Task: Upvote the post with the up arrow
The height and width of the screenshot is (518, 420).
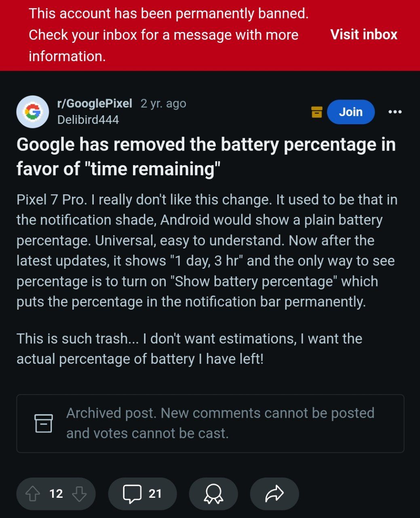Action: [x=33, y=494]
